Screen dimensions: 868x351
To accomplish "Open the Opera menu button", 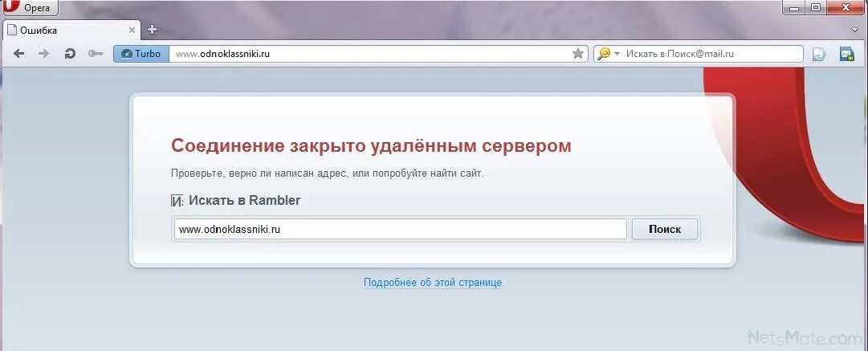I will click(29, 8).
